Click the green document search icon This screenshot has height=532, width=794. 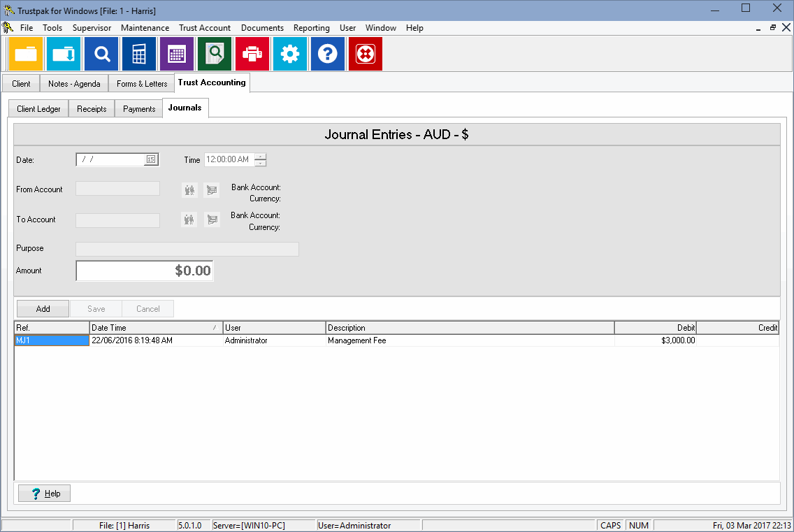tap(214, 54)
